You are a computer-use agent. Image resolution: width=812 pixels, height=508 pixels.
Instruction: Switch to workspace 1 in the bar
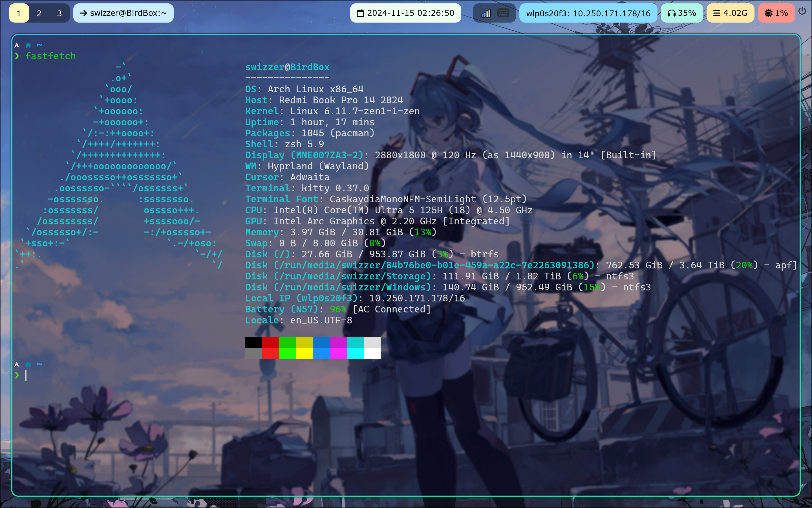click(x=19, y=13)
